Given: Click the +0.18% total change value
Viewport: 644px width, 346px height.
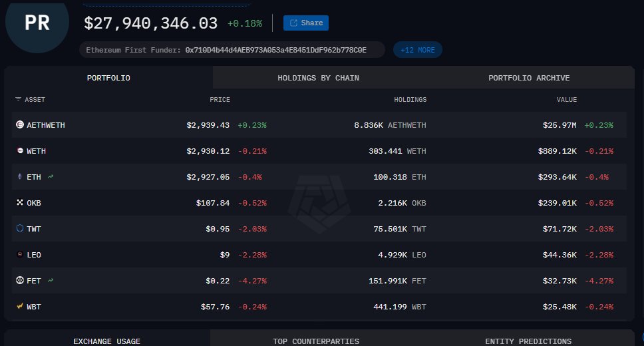Looking at the screenshot, I should 245,23.
